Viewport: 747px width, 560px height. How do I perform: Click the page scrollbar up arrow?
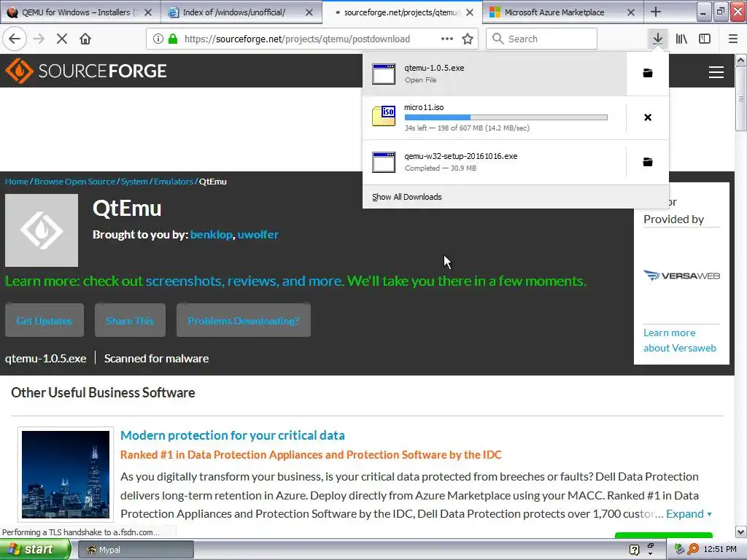(740, 60)
